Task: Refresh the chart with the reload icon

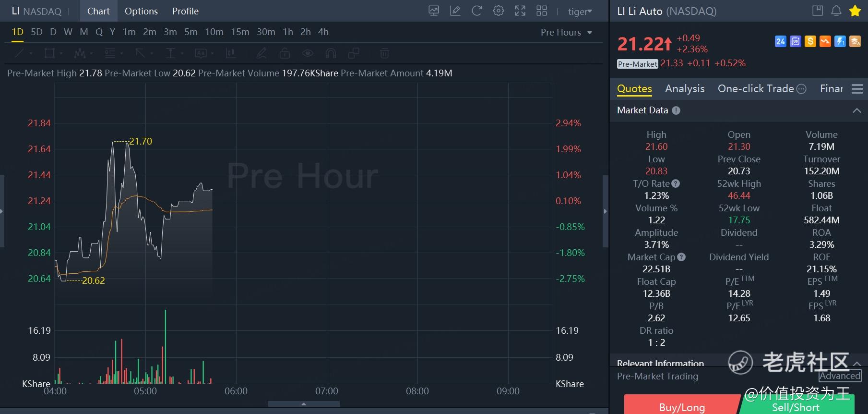Action: point(477,11)
